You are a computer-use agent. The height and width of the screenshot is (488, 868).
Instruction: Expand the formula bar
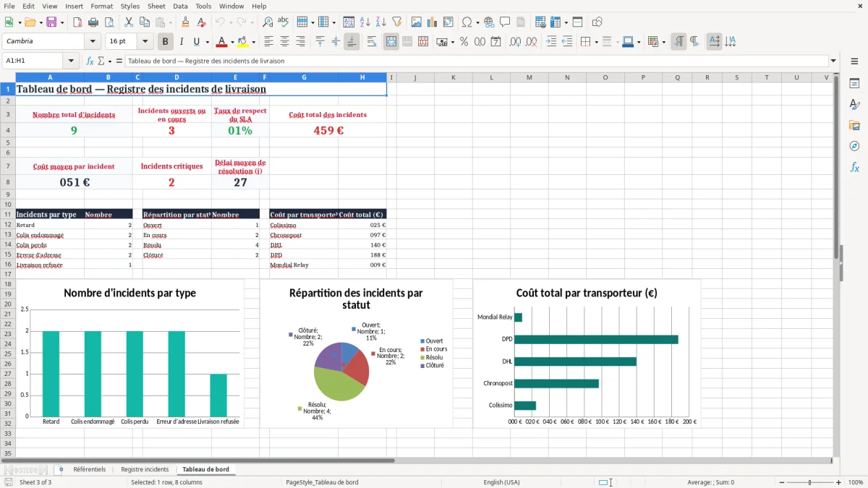click(833, 61)
